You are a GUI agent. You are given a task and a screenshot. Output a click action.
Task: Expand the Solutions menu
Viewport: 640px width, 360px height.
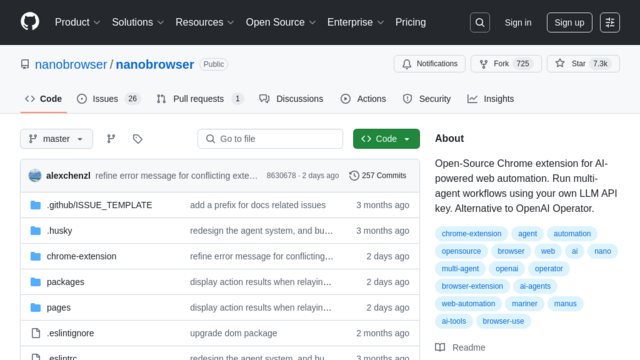pos(138,22)
